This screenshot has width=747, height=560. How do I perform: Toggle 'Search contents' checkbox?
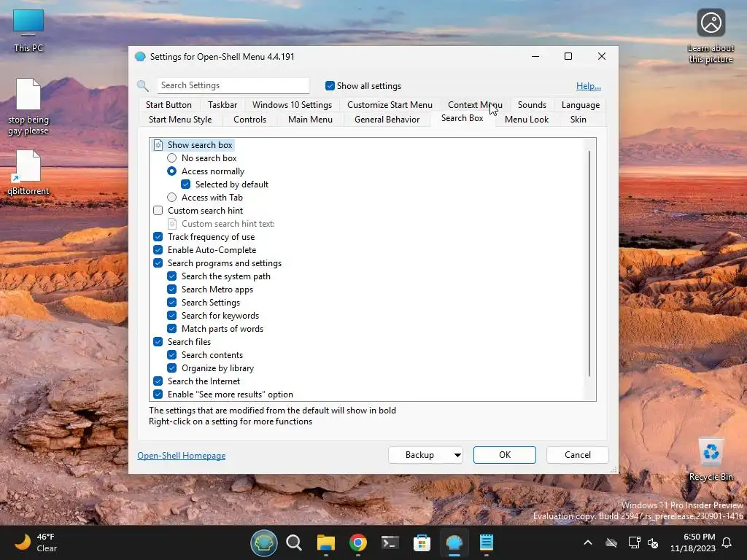click(x=172, y=355)
